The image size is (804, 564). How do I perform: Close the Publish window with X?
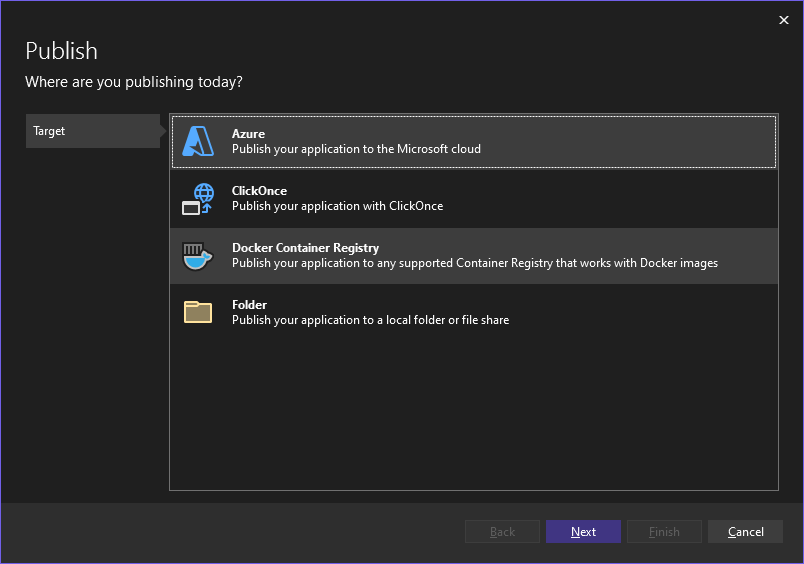[x=784, y=20]
